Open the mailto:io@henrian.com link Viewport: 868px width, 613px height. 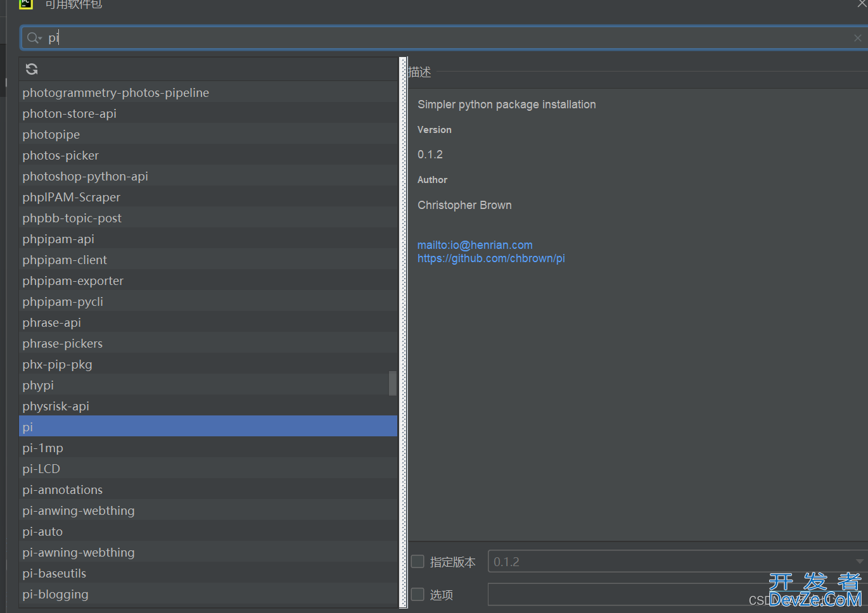tap(475, 245)
